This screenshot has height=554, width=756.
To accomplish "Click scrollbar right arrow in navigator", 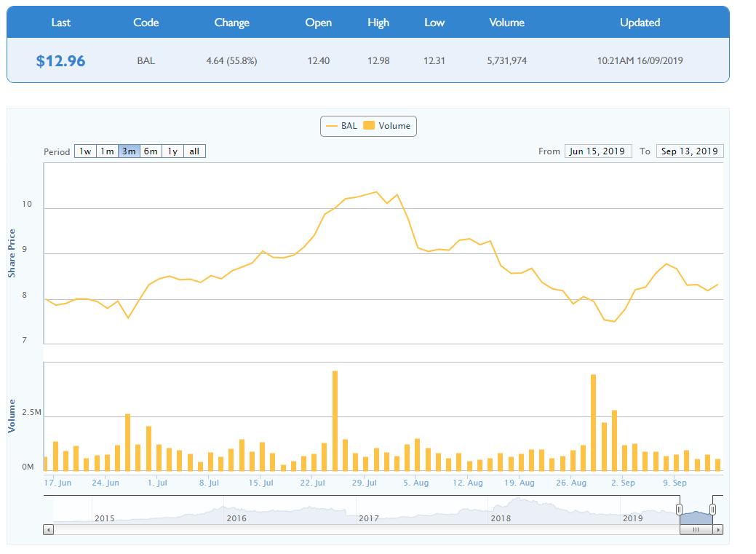I will tap(718, 529).
